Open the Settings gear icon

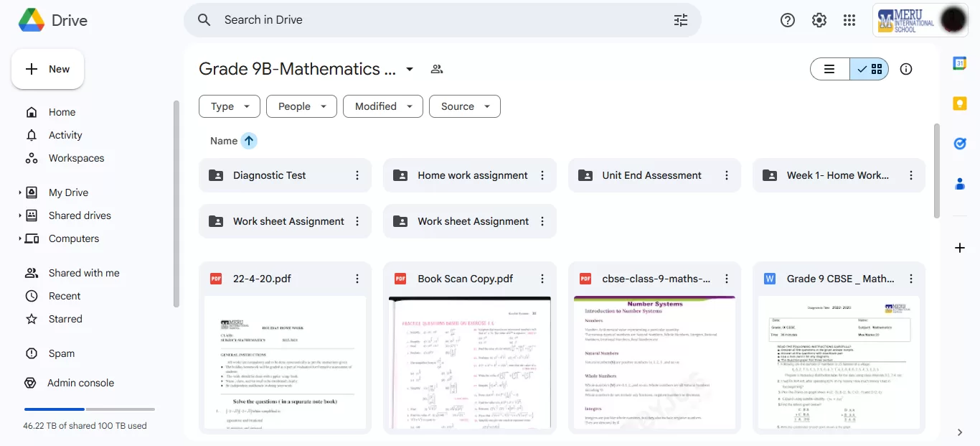tap(819, 20)
